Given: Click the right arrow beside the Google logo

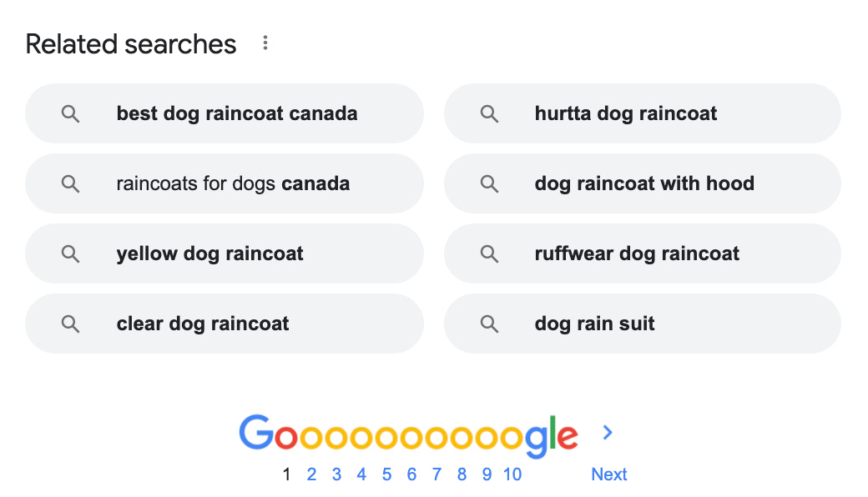Looking at the screenshot, I should [608, 433].
